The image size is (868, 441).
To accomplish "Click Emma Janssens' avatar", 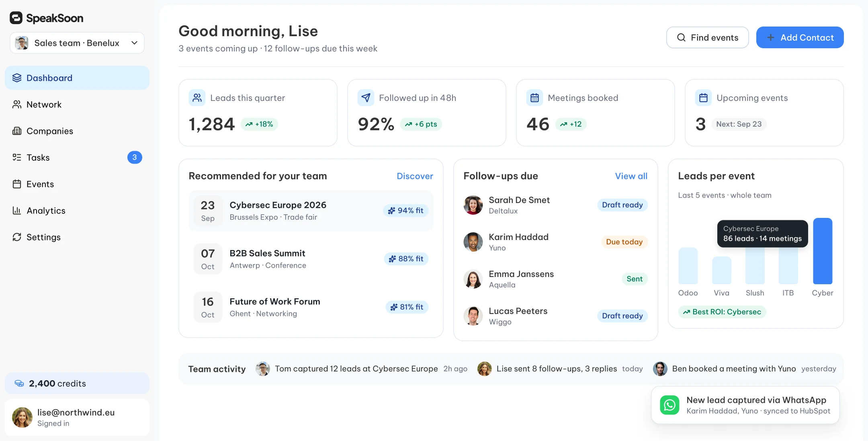I will click(473, 279).
